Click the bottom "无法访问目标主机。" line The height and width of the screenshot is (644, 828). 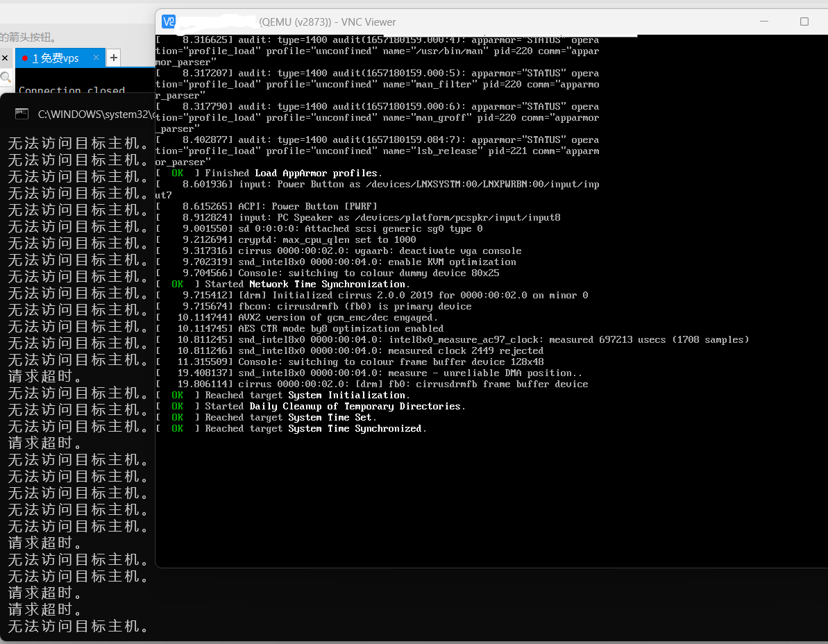[78, 627]
